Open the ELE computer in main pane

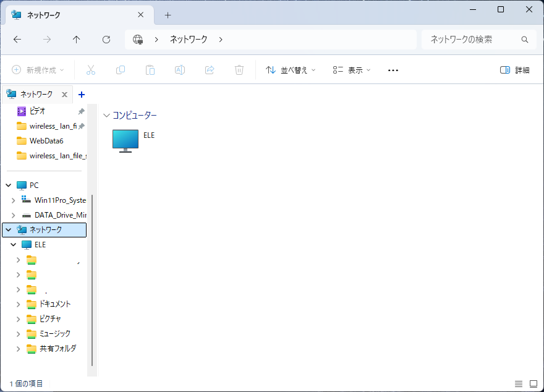point(126,140)
